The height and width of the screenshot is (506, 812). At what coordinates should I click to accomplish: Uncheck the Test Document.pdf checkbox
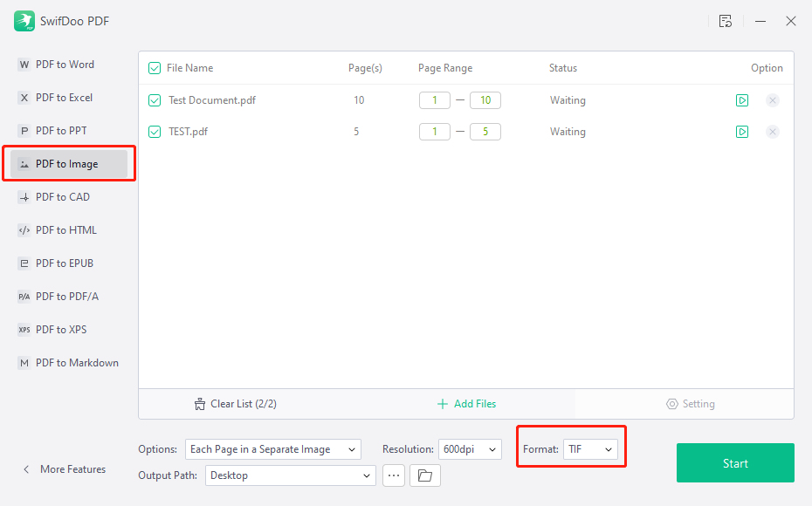coord(155,100)
